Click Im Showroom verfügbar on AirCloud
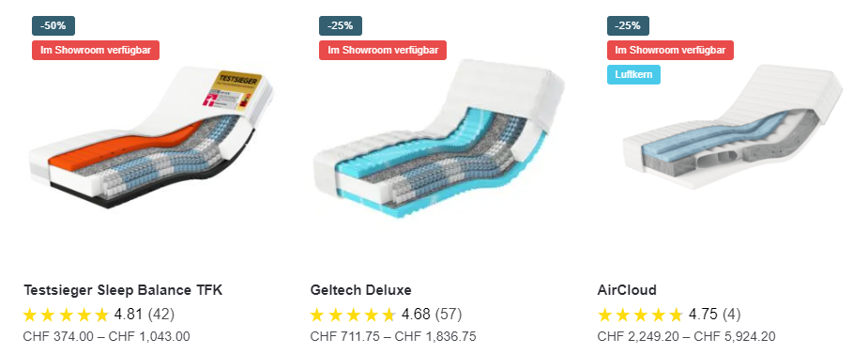 (x=670, y=51)
